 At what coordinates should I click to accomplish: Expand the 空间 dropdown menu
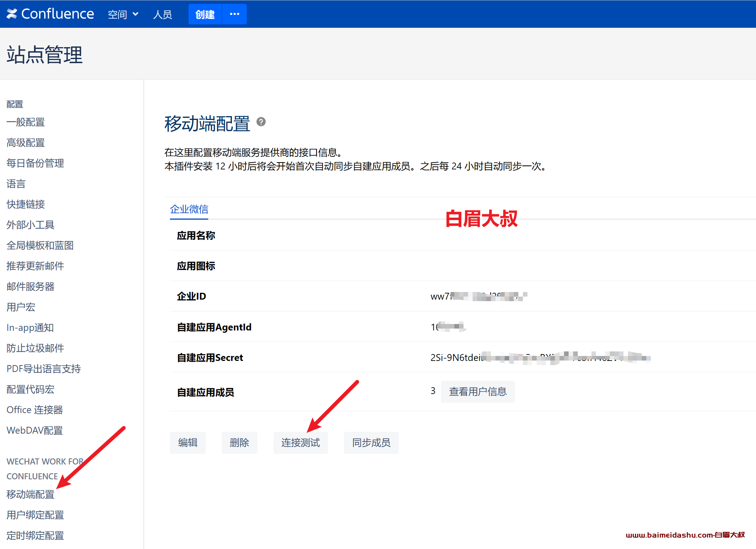[x=123, y=14]
